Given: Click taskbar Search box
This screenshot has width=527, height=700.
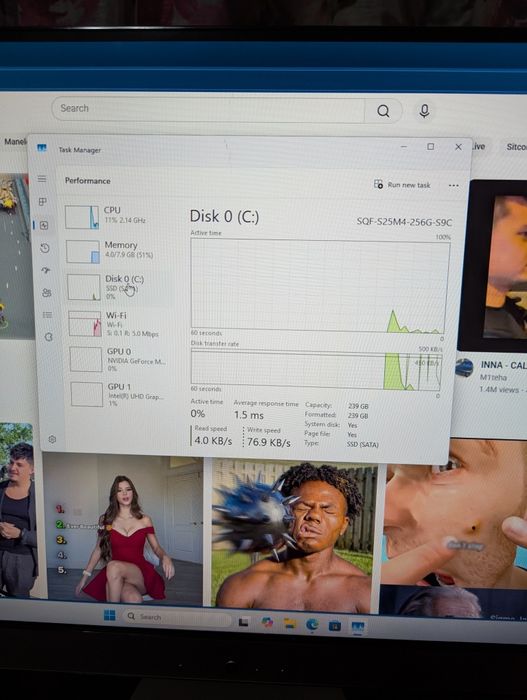Looking at the screenshot, I should coord(177,617).
